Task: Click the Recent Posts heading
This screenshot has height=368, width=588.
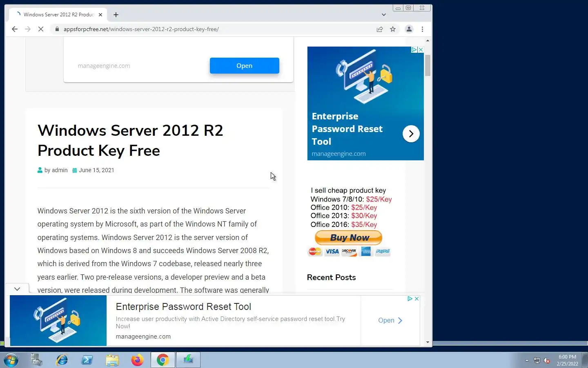Action: pos(331,277)
